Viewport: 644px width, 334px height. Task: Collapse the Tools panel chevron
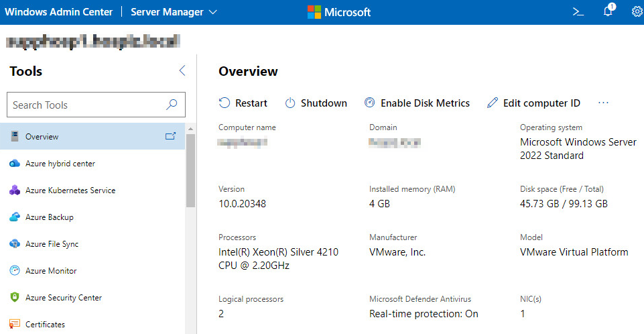(x=182, y=70)
